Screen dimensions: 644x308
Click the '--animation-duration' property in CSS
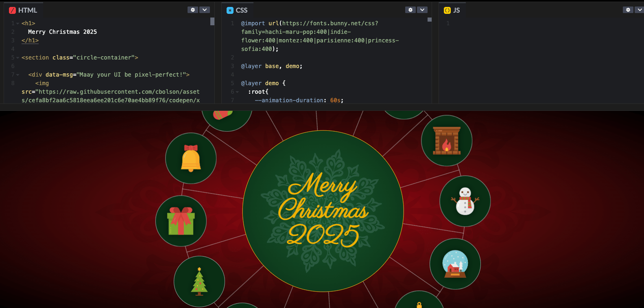pos(289,100)
